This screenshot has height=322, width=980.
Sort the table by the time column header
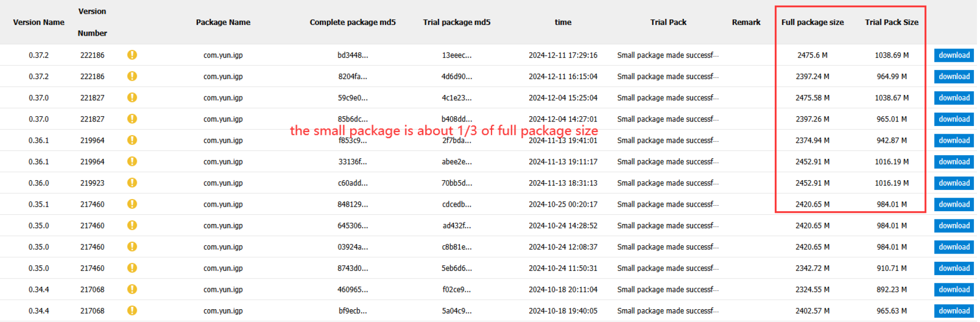(563, 22)
